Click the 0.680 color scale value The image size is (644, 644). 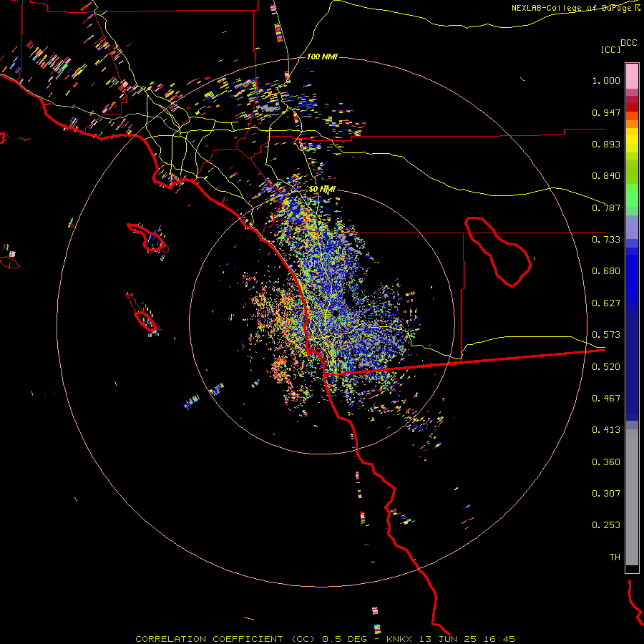click(606, 271)
